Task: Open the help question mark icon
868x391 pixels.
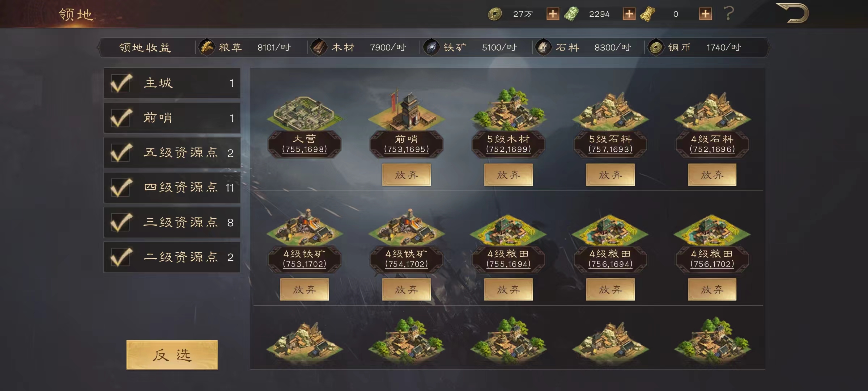Action: (x=729, y=14)
